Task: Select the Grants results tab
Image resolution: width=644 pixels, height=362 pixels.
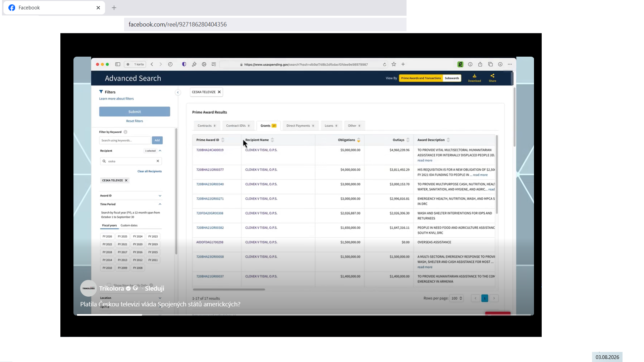Action: click(268, 126)
